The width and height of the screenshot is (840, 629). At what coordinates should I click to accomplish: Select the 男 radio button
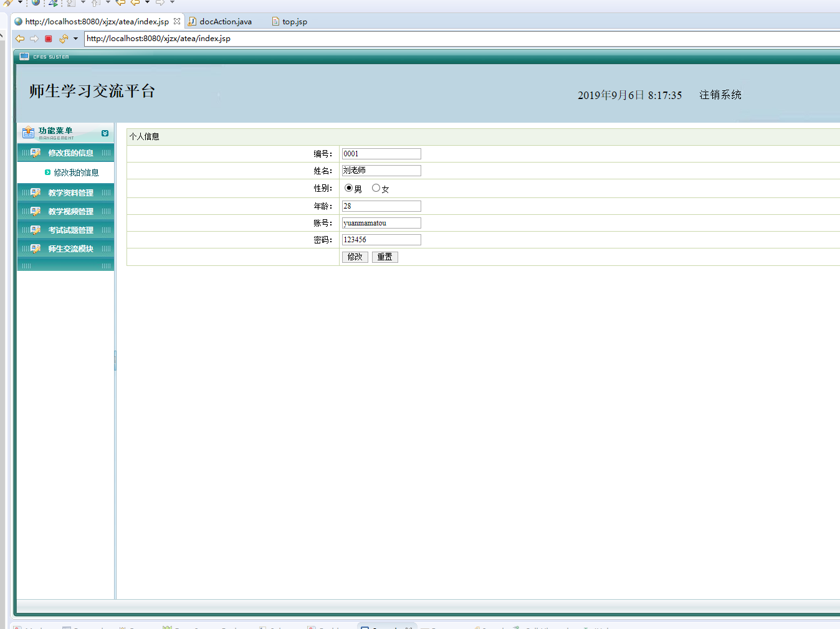click(348, 188)
